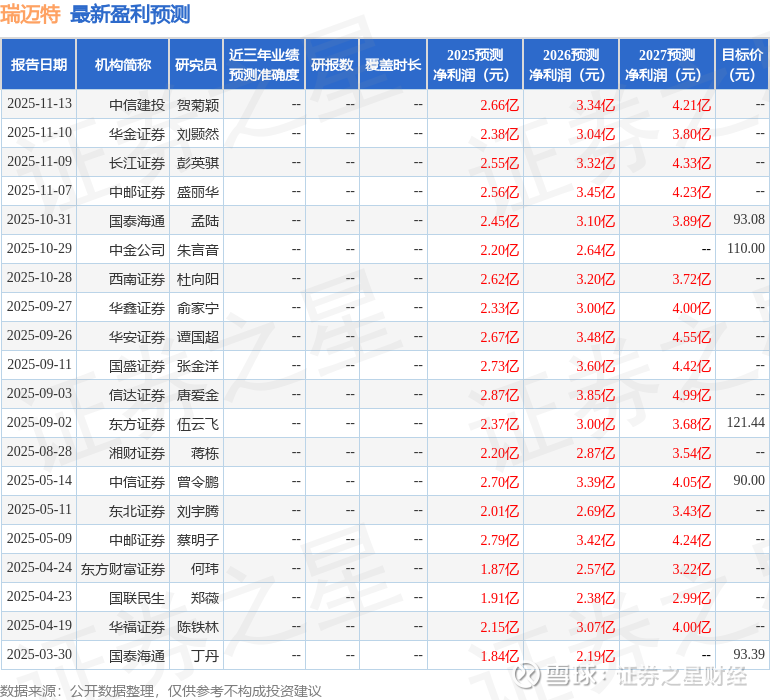Click analyst name 贺菊颖
This screenshot has width=770, height=700.
(x=198, y=105)
